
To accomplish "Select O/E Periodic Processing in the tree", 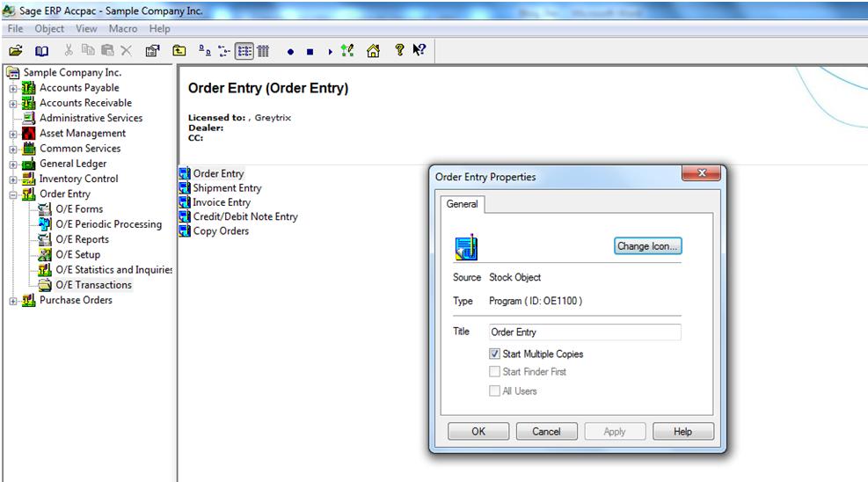I will click(108, 224).
